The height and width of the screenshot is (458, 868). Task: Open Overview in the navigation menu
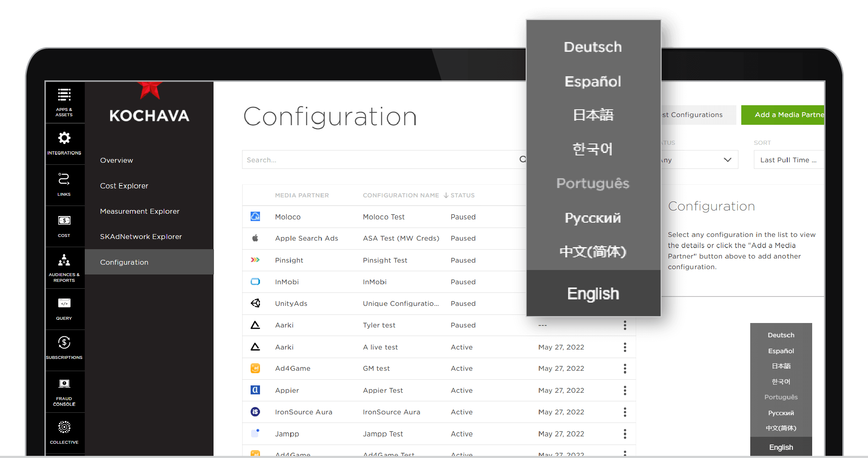pyautogui.click(x=117, y=160)
